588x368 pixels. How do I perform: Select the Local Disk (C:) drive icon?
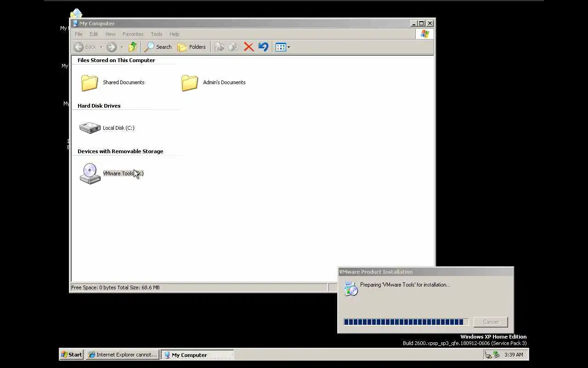(90, 128)
